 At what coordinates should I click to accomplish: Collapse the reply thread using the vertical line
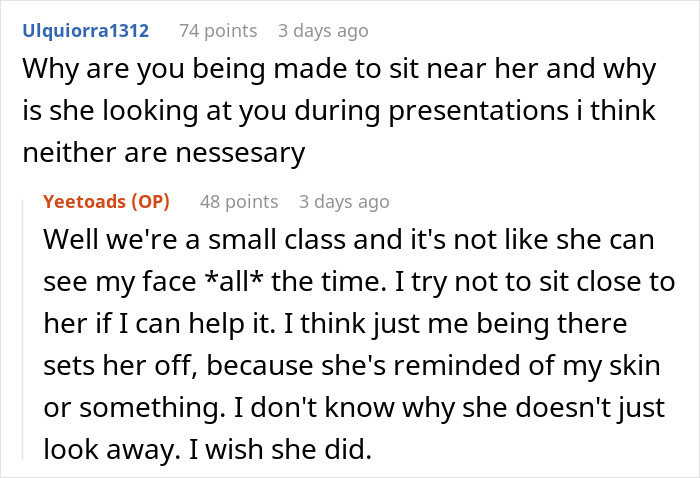point(23,330)
